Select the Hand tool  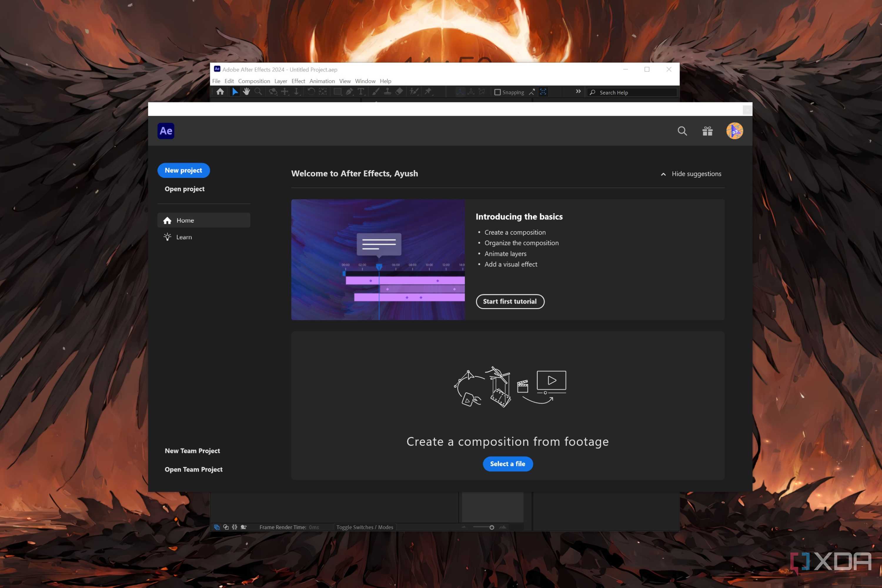pos(246,92)
